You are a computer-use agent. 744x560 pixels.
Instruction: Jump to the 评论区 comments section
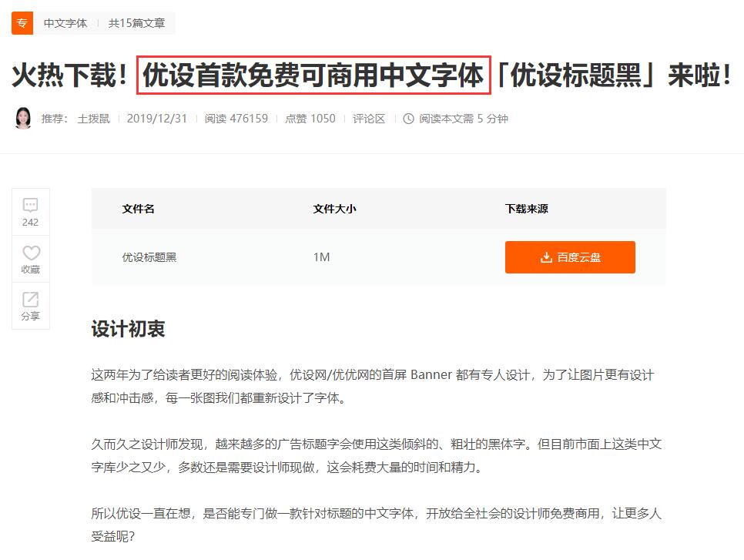(x=369, y=119)
